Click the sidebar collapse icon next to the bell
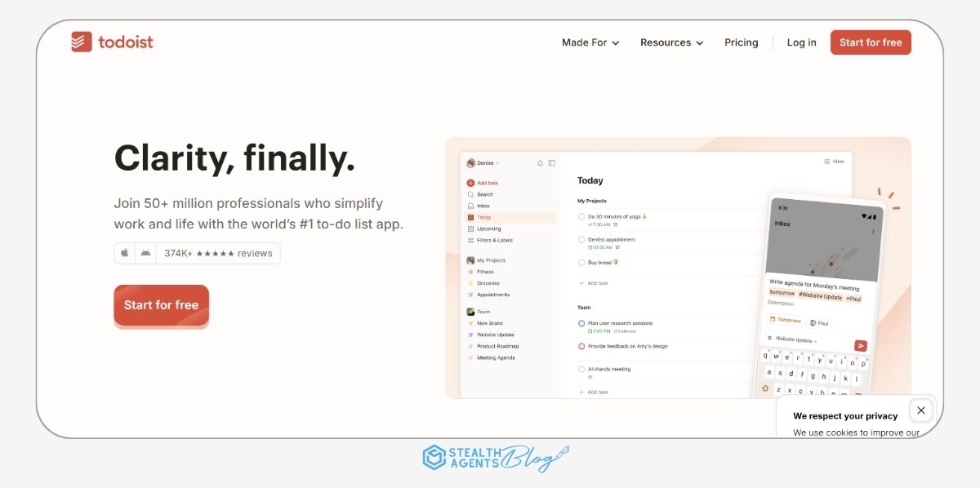 [x=552, y=163]
